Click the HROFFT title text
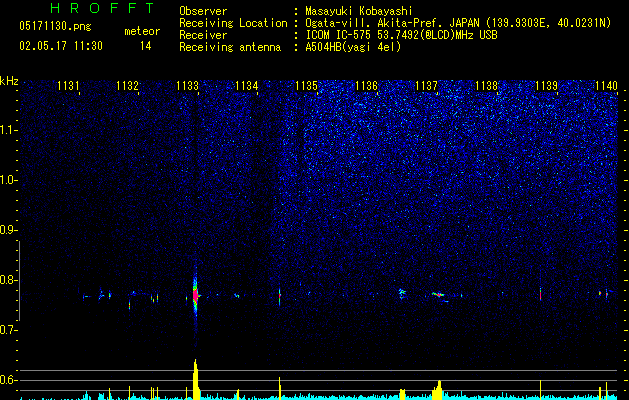The width and height of the screenshot is (629, 400). point(102,8)
